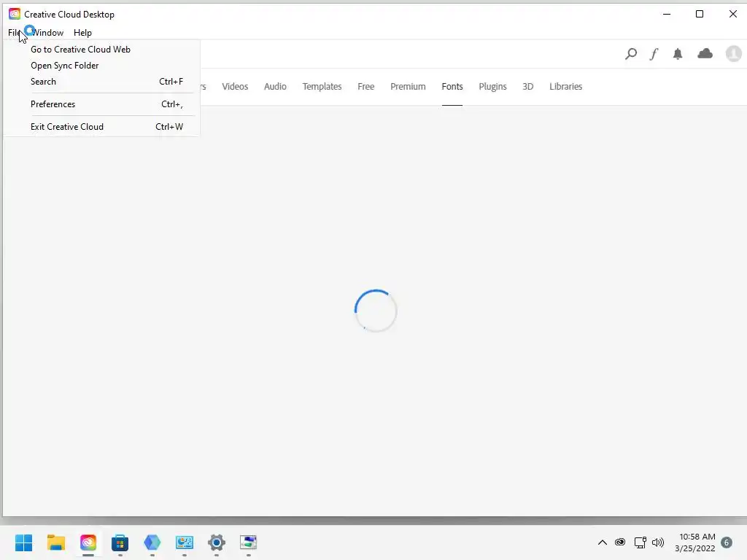Switch to the Audio tab
Screen dimensions: 747x560
click(275, 87)
